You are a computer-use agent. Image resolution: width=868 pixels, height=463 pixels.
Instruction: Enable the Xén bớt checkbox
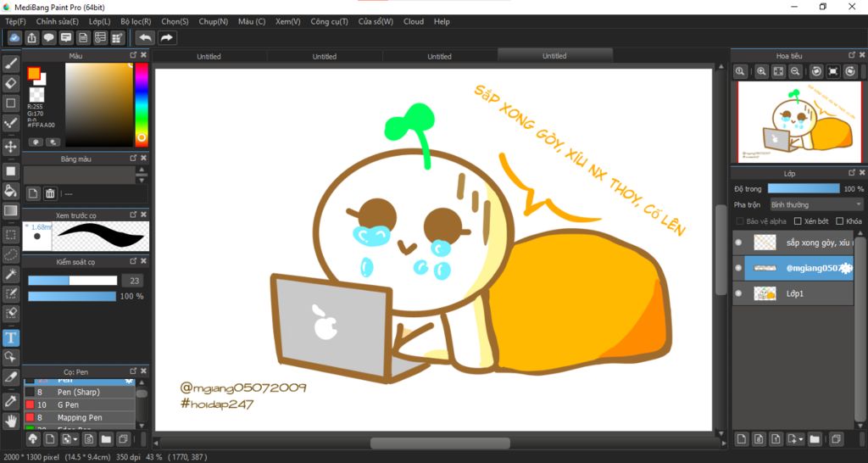pos(798,221)
